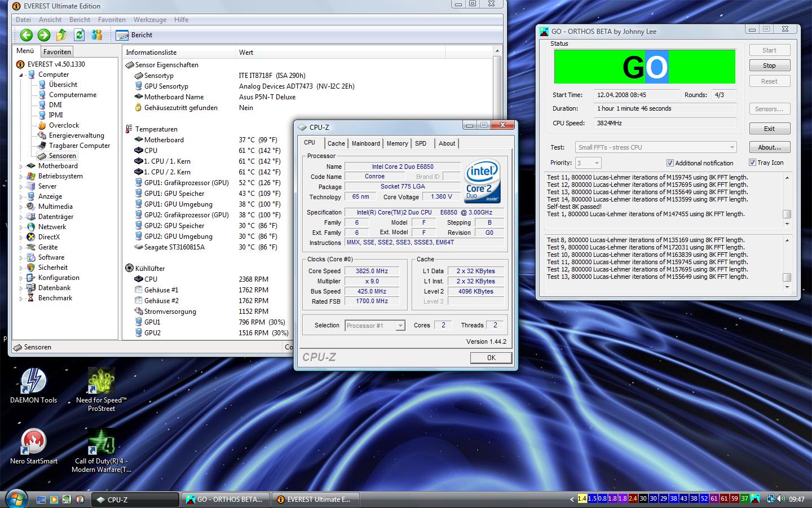
Task: Show hidden tray icons arrow
Action: point(572,499)
